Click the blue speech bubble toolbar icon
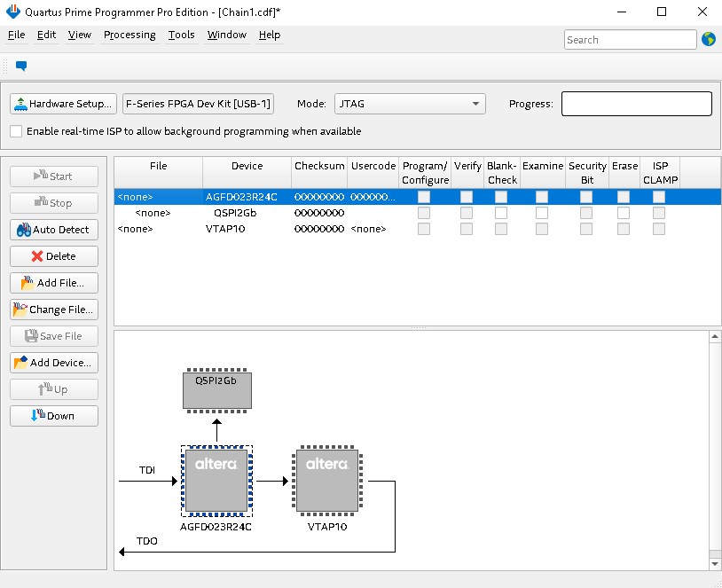 point(21,66)
